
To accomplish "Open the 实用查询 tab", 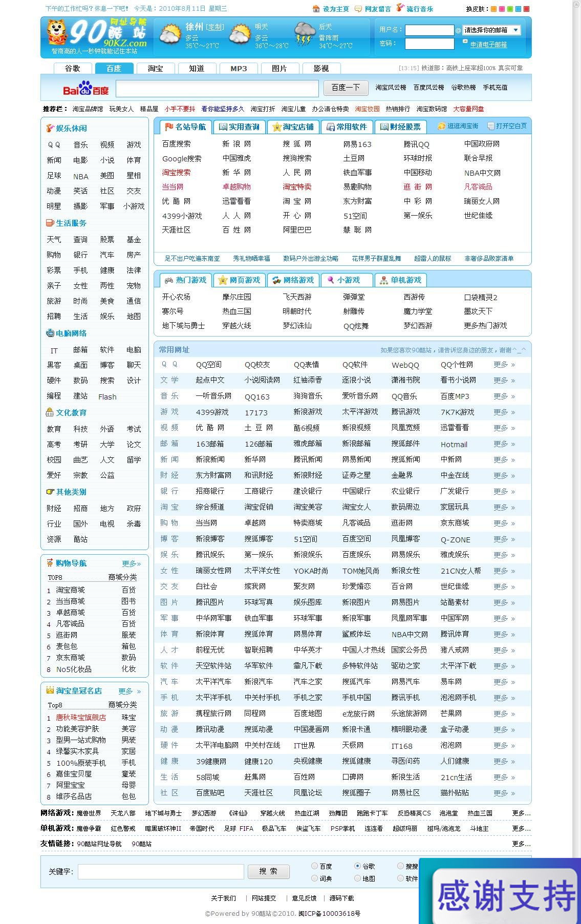I will tap(239, 127).
